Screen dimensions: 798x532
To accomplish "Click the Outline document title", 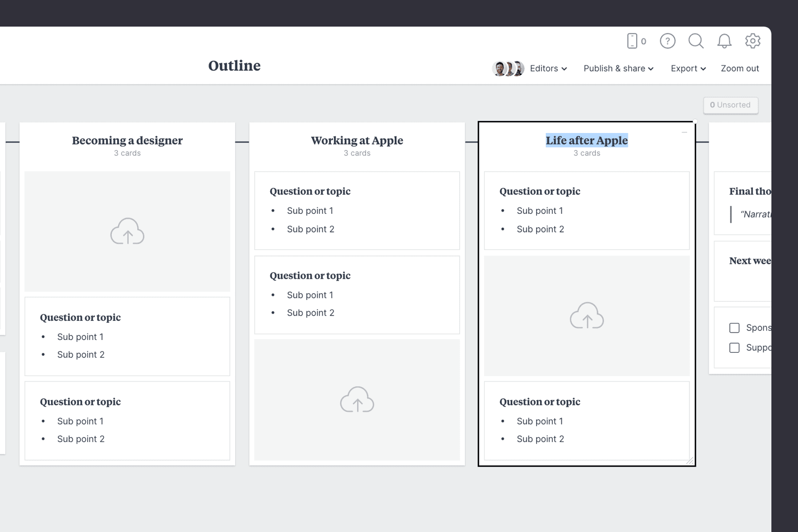I will coord(234,65).
